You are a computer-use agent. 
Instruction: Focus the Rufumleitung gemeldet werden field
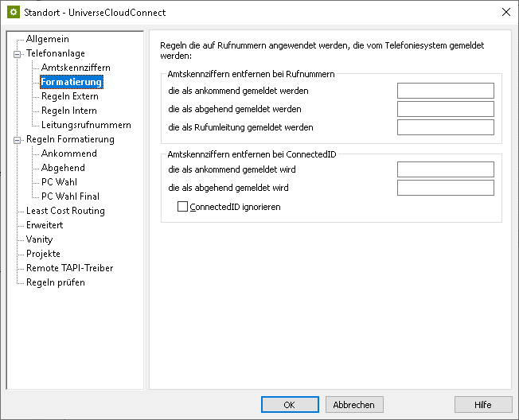click(x=445, y=127)
